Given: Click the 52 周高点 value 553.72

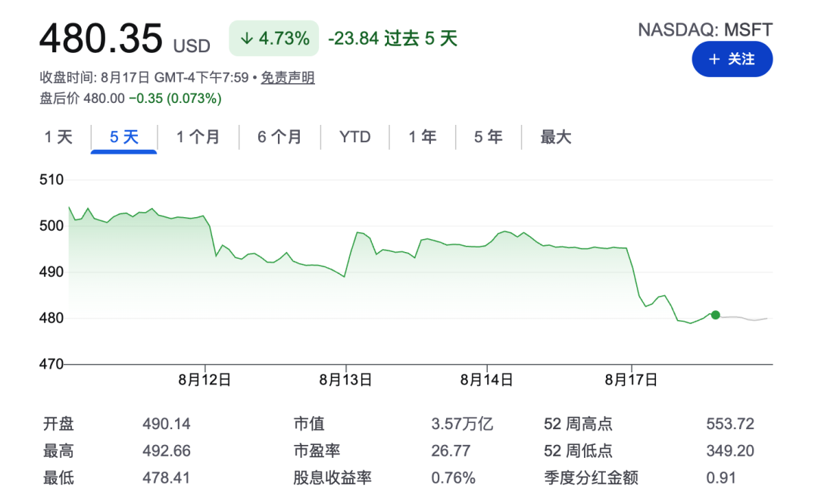Looking at the screenshot, I should [730, 424].
